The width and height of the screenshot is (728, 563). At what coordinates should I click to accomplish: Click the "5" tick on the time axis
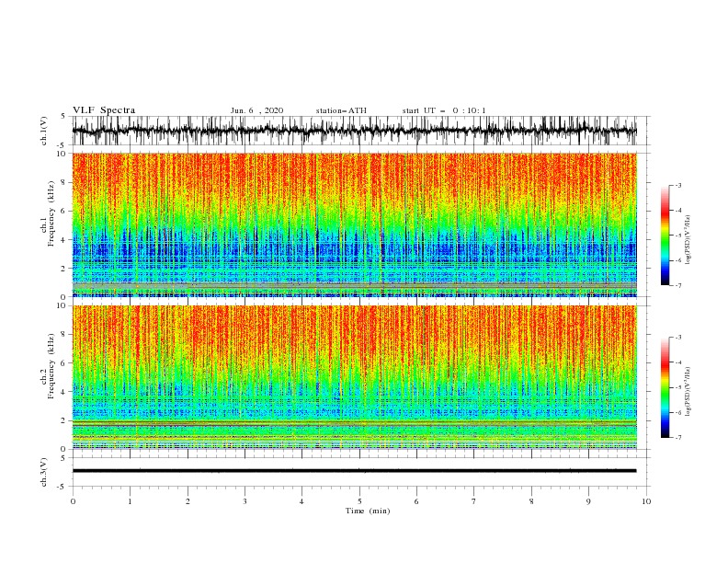click(x=359, y=501)
